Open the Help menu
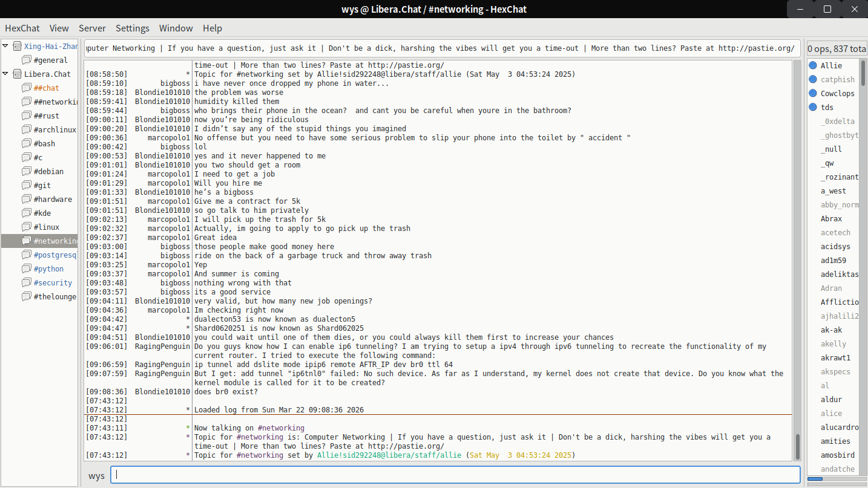This screenshot has width=868, height=488. coord(212,28)
